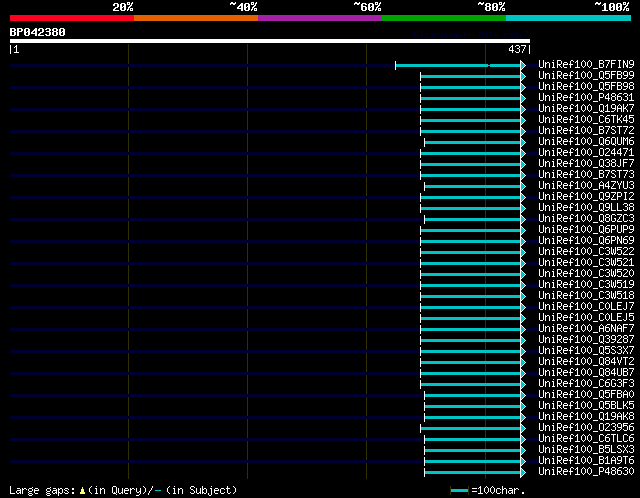
Task: Click the red 20% identity color segment
Action: pyautogui.click(x=72, y=18)
